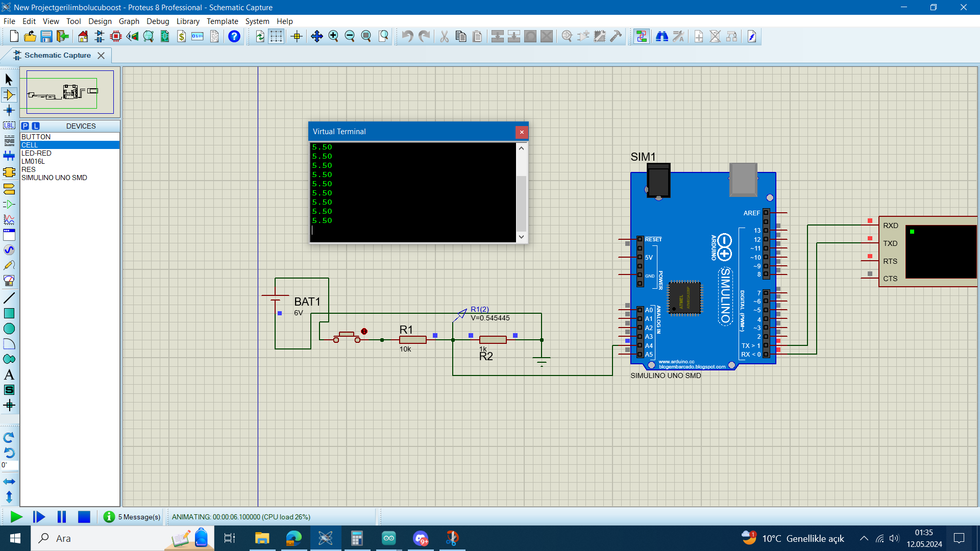980x551 pixels.
Task: Stop the running simulation
Action: pyautogui.click(x=84, y=517)
